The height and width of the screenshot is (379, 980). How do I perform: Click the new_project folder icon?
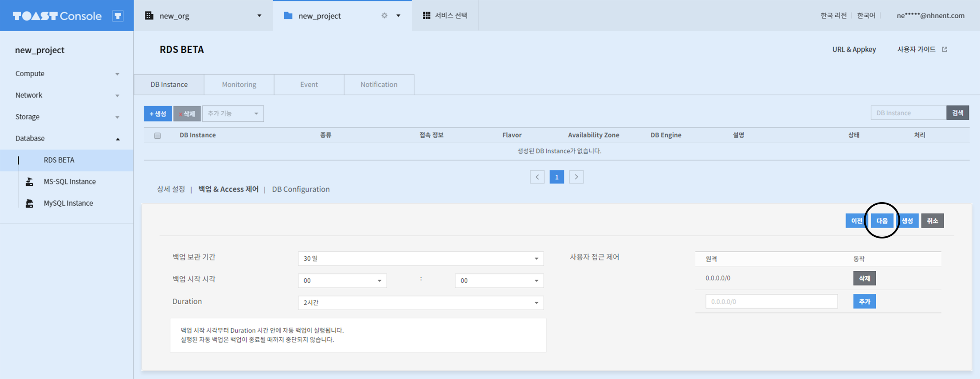[288, 16]
